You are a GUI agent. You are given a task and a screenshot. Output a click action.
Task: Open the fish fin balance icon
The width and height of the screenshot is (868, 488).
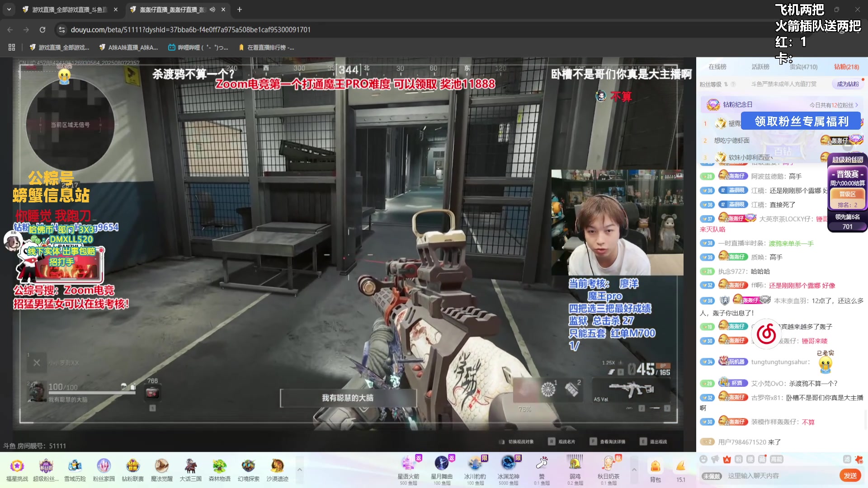[680, 470]
